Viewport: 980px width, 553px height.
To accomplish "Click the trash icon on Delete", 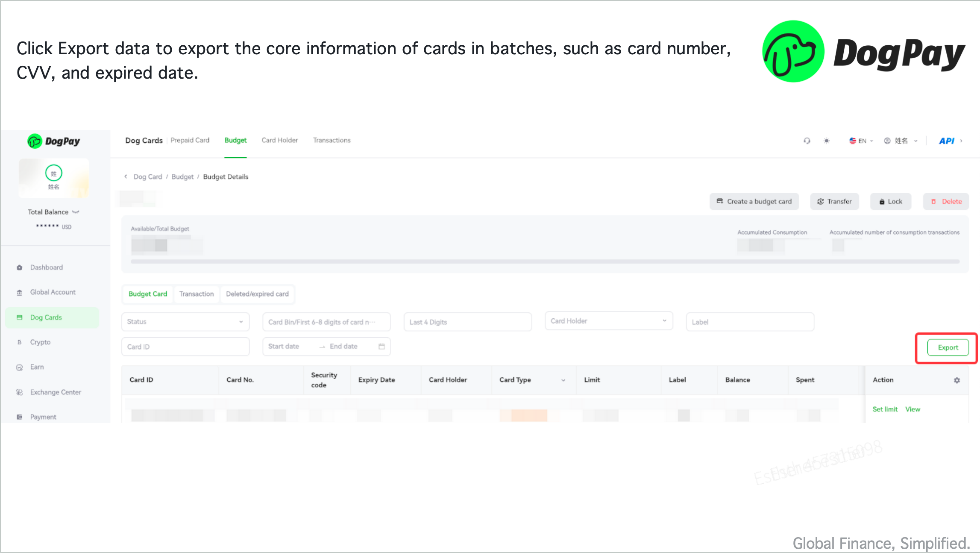I will (x=933, y=201).
